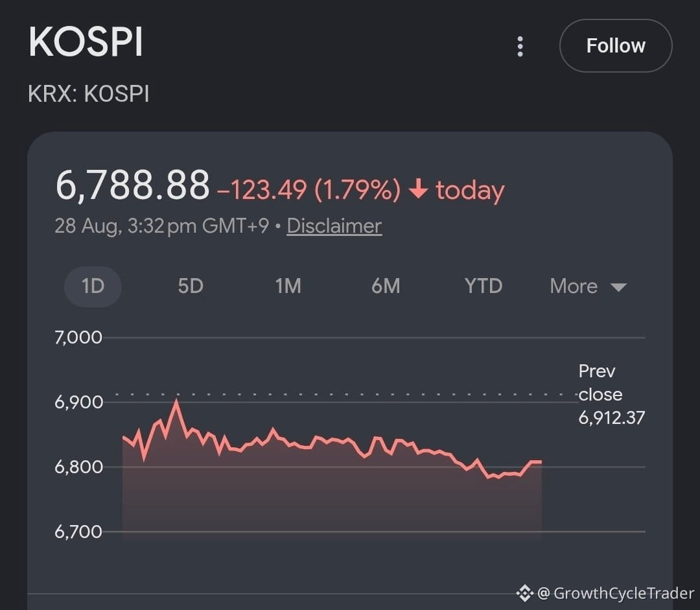Open the Disclaimer link
Viewport: 700px width, 610px height.
(x=334, y=226)
